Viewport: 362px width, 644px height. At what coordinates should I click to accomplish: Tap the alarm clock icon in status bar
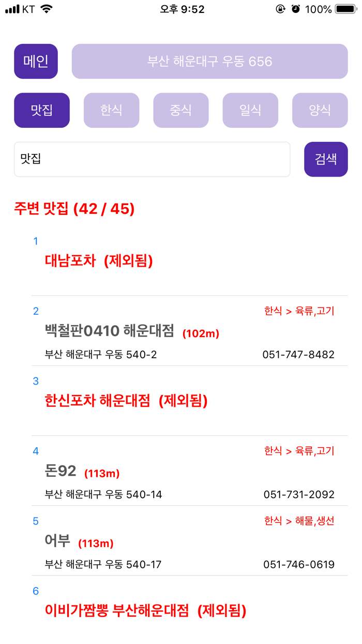tap(295, 8)
